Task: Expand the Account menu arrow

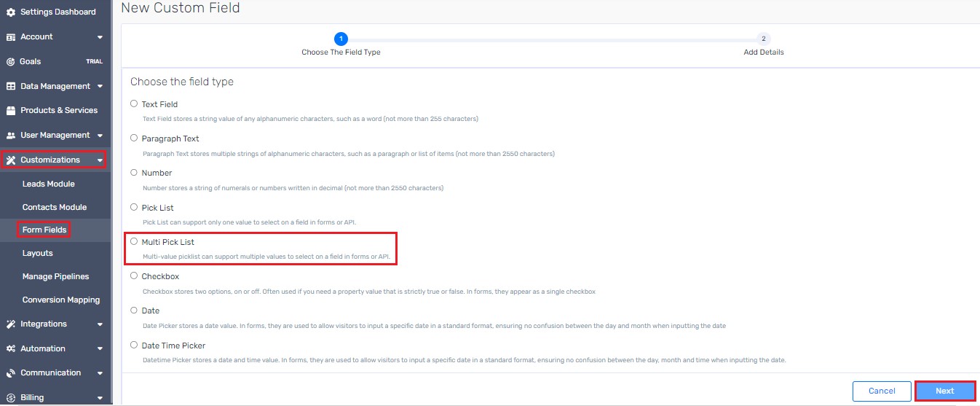Action: click(100, 37)
